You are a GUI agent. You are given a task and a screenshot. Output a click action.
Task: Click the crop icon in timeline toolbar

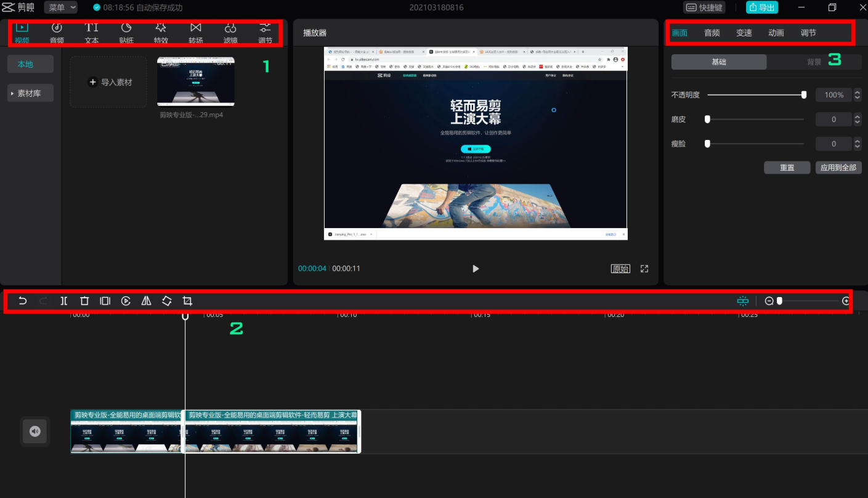click(187, 301)
